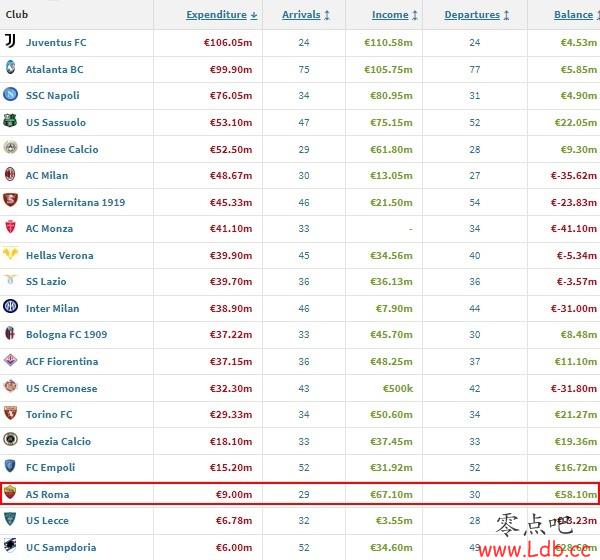Viewport: 600px width, 560px height.
Task: Click the SS Lazio club crest
Action: coord(10,279)
